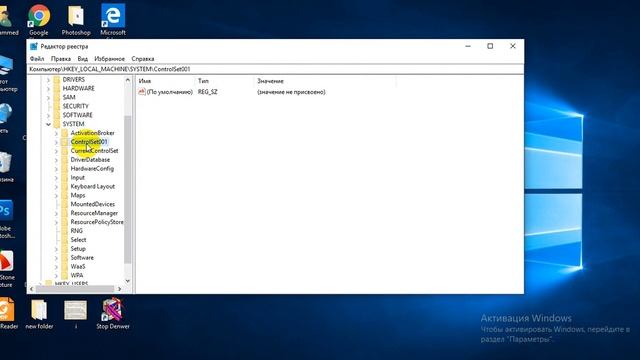The image size is (640, 360).
Task: Select the SECURITY folder icon
Action: [x=57, y=106]
